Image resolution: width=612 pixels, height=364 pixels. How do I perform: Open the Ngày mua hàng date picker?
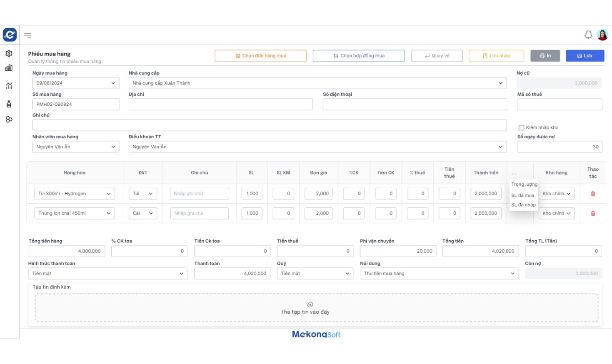[x=76, y=83]
